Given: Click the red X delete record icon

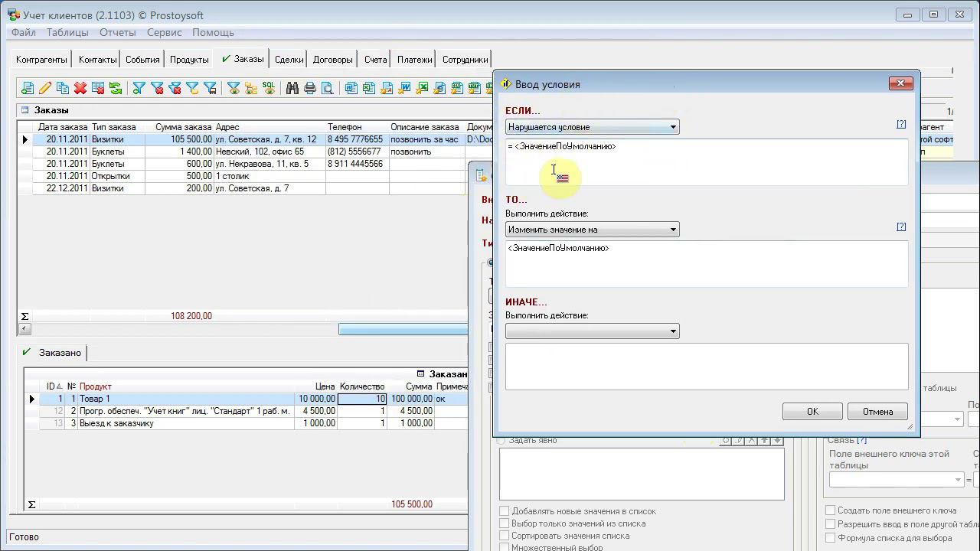Looking at the screenshot, I should pyautogui.click(x=80, y=89).
